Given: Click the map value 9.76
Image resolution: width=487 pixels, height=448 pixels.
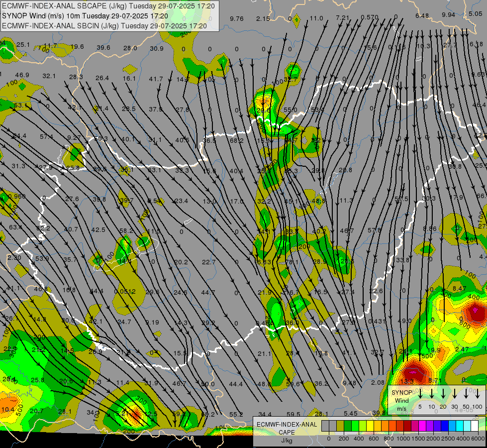Looking at the screenshot, I should pos(237,18).
